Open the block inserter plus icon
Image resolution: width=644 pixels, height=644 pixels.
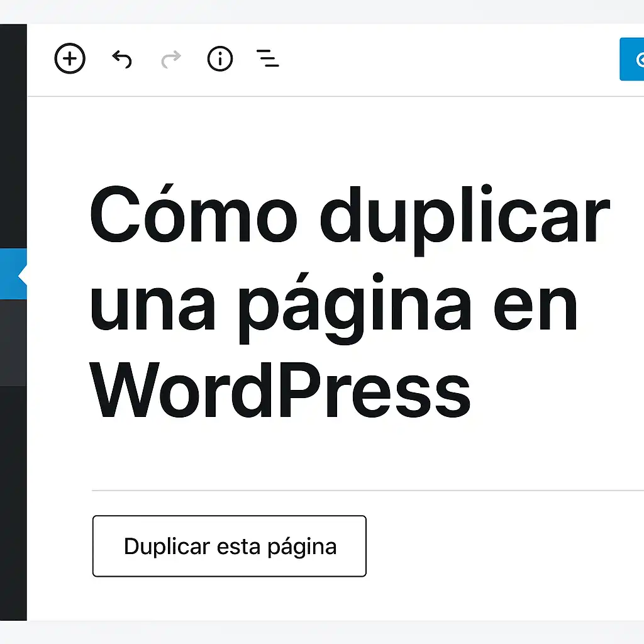70,58
